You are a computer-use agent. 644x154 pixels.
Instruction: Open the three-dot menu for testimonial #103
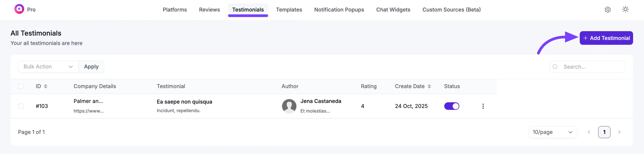(x=483, y=106)
